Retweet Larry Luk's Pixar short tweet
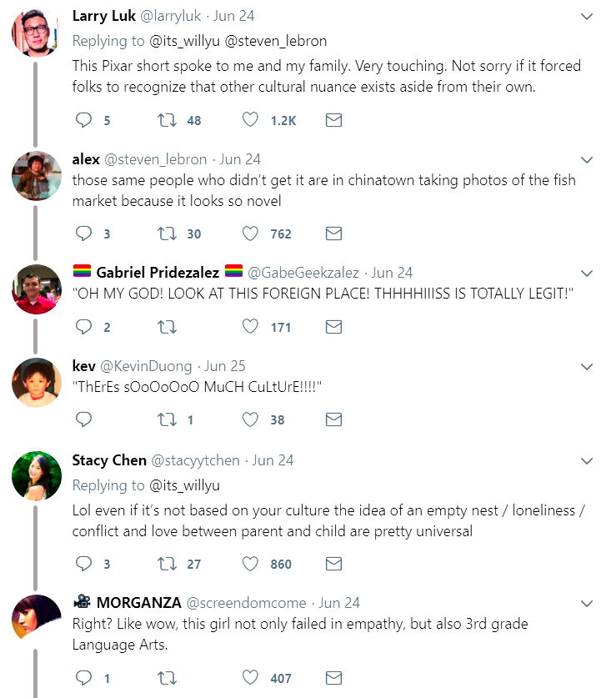Viewport: 616px width, 698px height. 167,120
